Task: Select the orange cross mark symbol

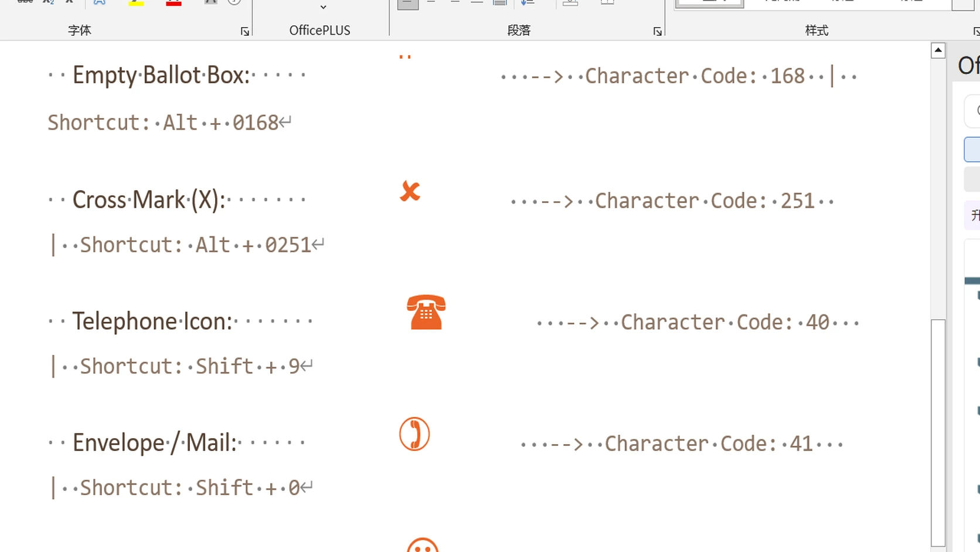Action: coord(410,191)
